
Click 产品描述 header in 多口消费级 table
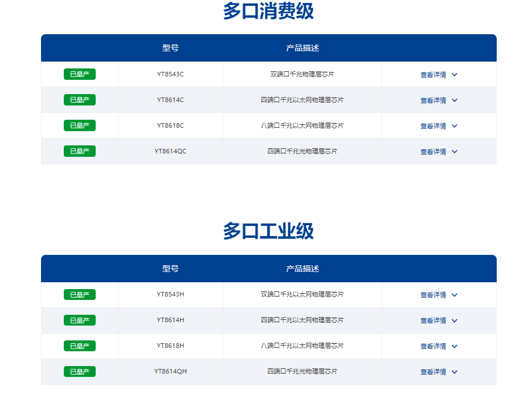click(302, 48)
